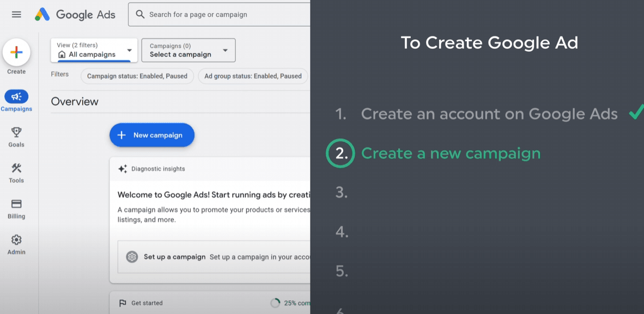Go to Billing section
The image size is (644, 314).
click(x=16, y=205)
